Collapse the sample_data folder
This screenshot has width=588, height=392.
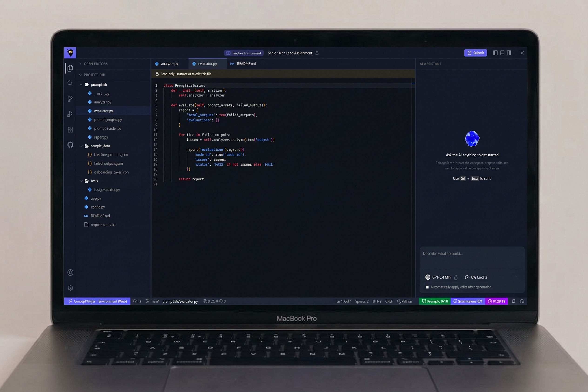[113, 146]
